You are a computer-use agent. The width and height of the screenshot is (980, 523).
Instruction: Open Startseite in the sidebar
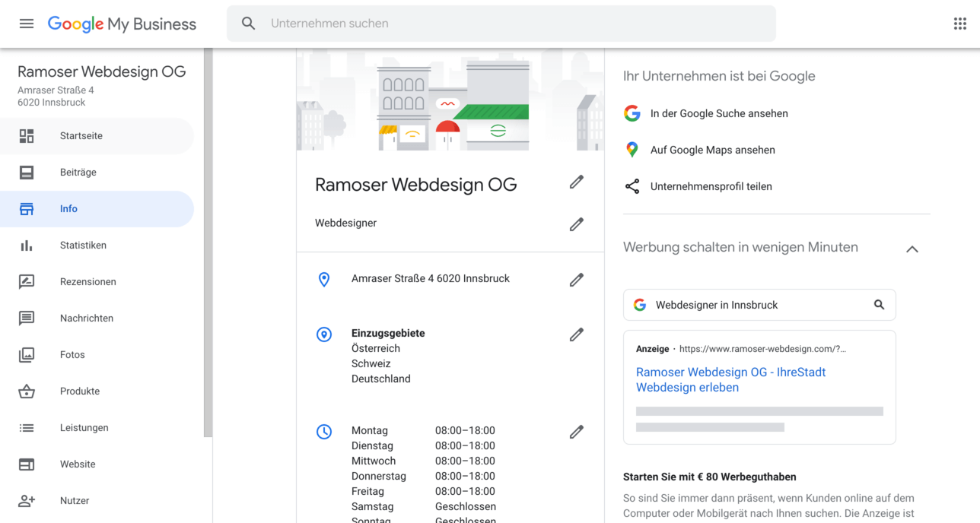tap(97, 136)
